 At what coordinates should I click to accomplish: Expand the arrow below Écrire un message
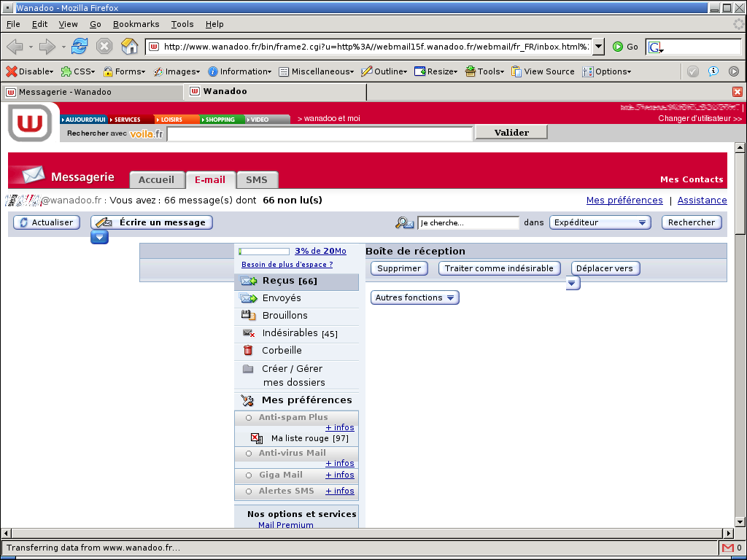(x=99, y=237)
